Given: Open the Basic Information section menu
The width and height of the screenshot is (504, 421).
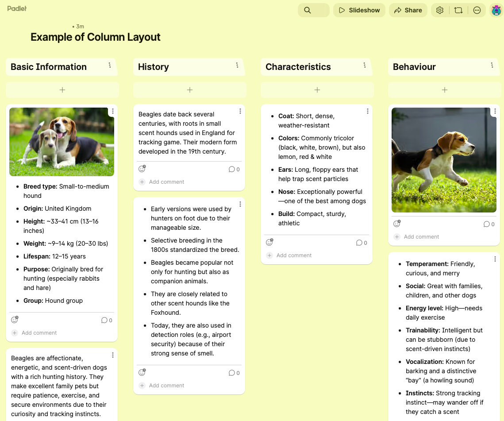Looking at the screenshot, I should [110, 65].
